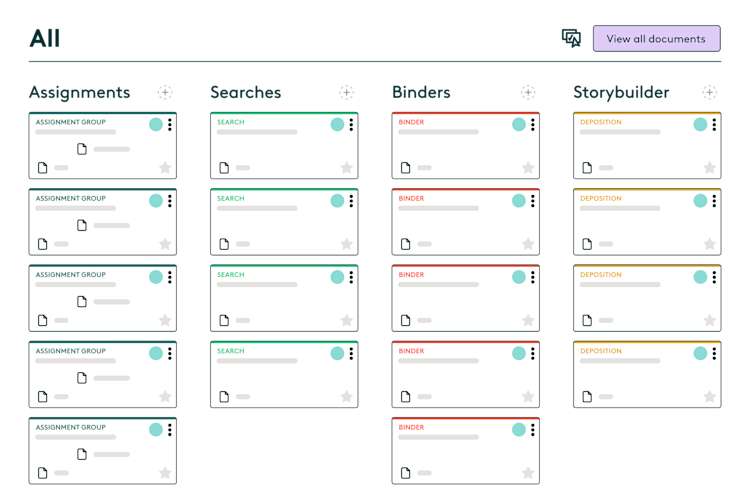Open the Storybuilder column heading

coord(621,93)
